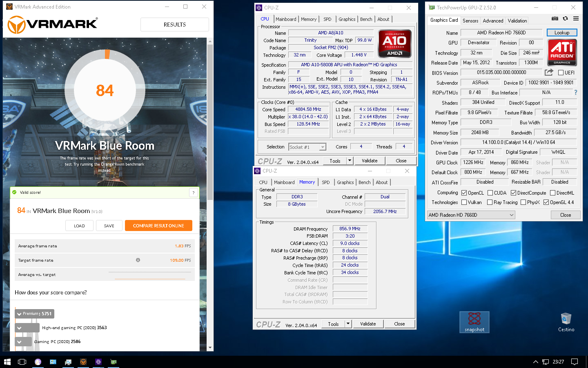The height and width of the screenshot is (368, 588).
Task: Click the round bird app taskbar icon
Action: coord(38,362)
